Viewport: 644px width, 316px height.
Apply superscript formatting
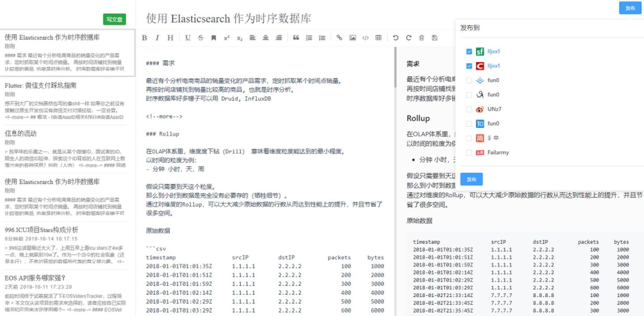click(226, 38)
